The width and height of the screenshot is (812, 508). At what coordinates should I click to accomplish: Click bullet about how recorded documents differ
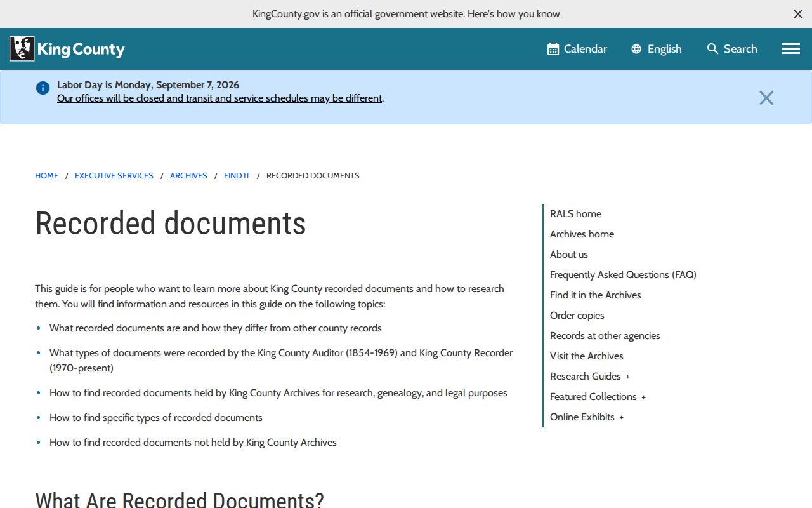click(x=216, y=328)
